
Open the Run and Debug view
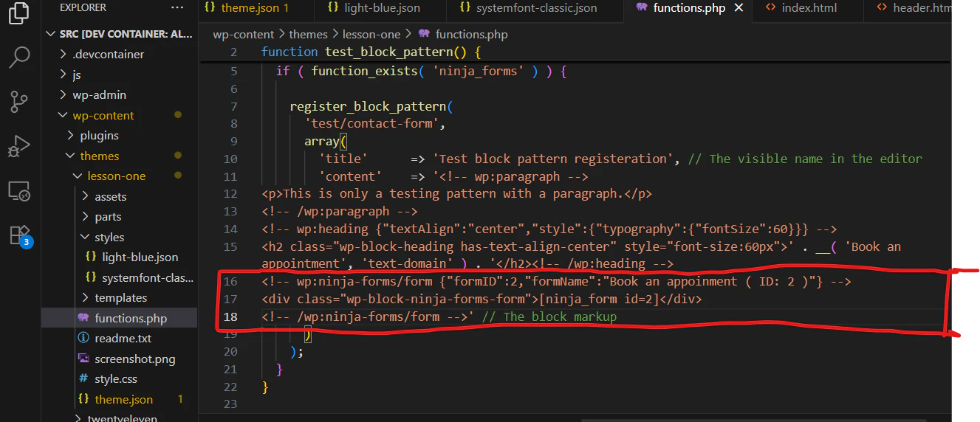tap(20, 146)
